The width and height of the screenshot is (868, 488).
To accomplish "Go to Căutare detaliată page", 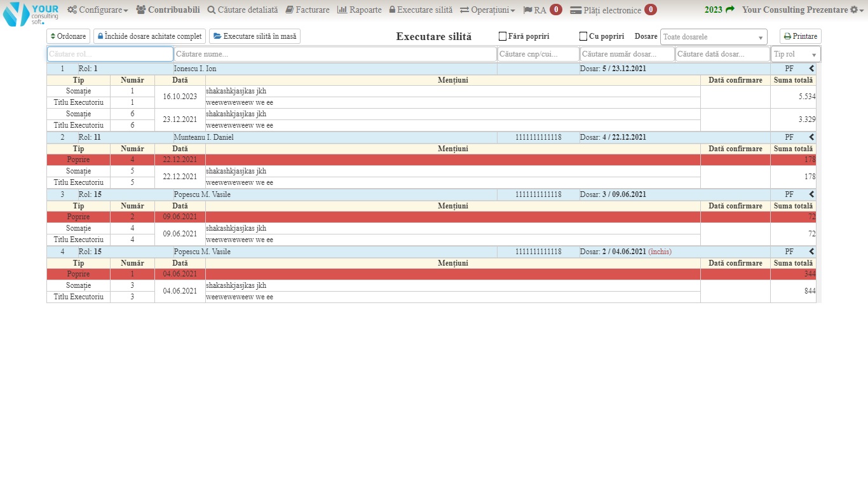I will [243, 10].
